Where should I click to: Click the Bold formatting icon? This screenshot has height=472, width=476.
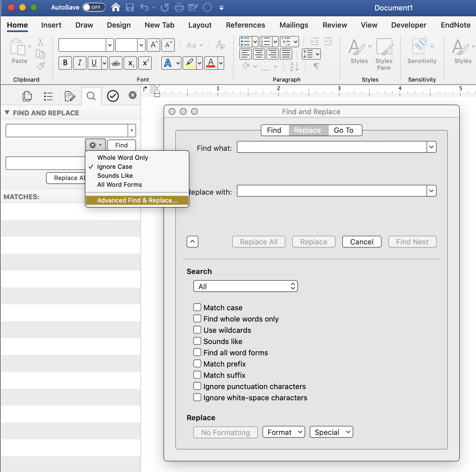(x=65, y=63)
